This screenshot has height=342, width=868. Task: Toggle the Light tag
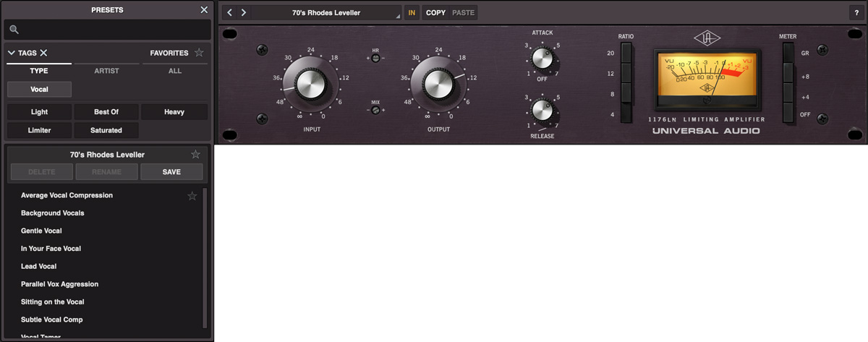point(39,112)
